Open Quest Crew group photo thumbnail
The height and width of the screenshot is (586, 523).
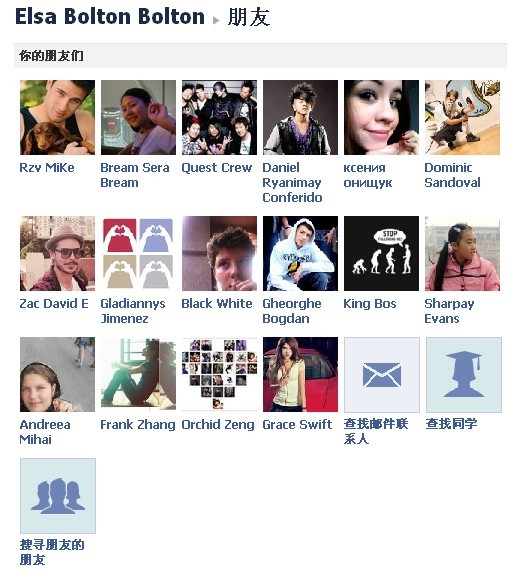(219, 117)
